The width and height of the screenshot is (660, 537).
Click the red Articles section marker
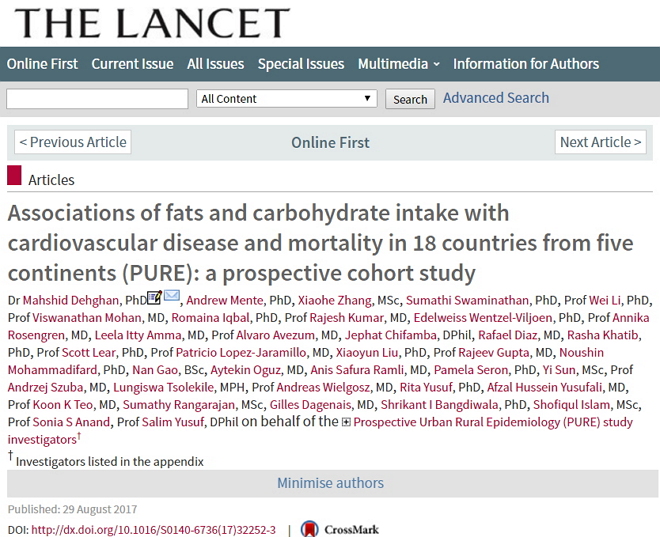(x=14, y=175)
